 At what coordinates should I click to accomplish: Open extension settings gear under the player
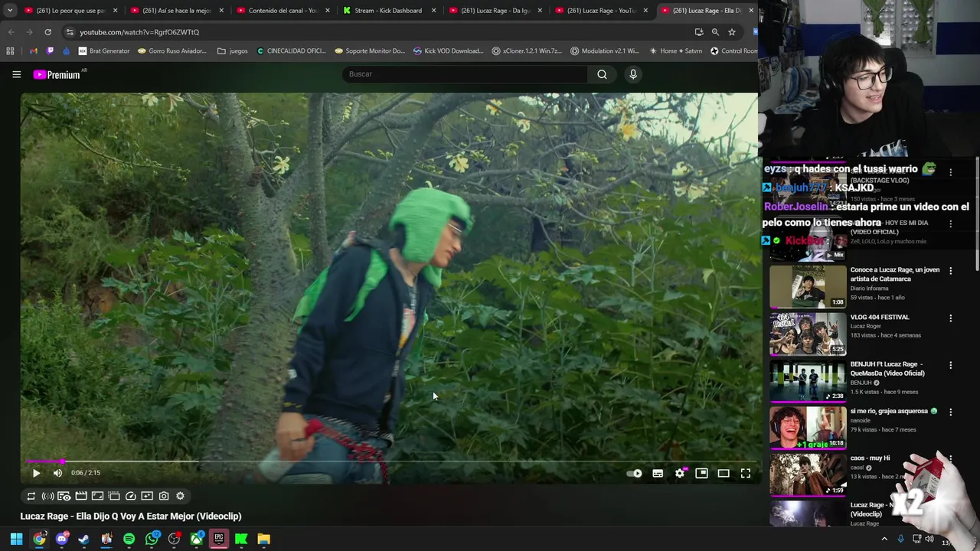(x=181, y=496)
